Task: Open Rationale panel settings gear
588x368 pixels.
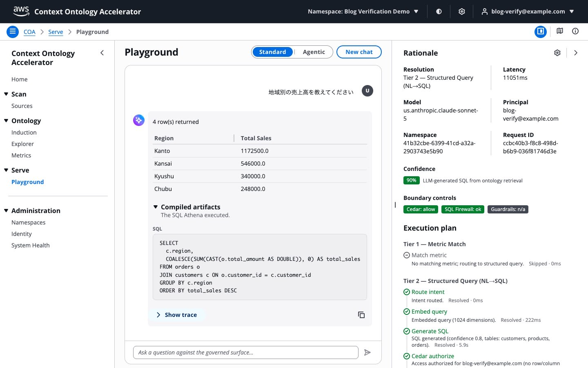Action: coord(557,53)
